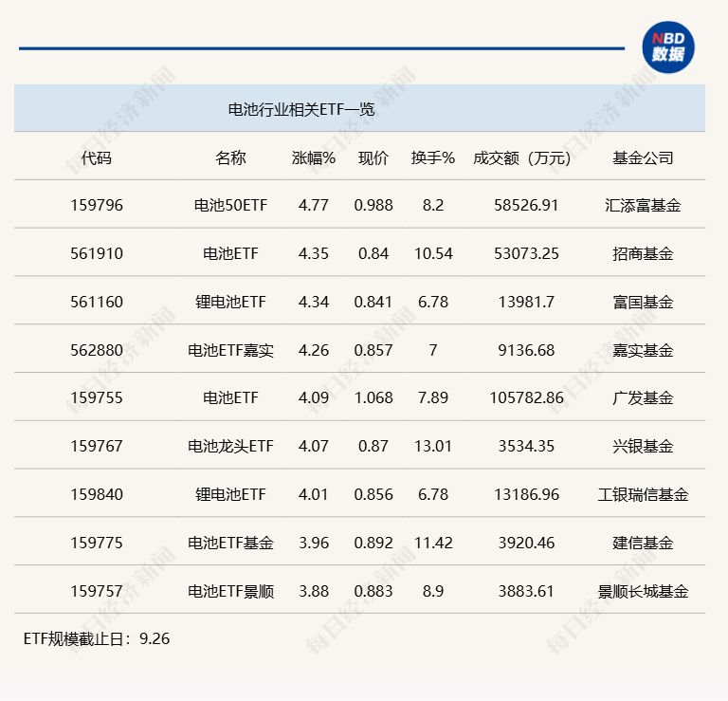Select the 涨幅% column header
The image size is (728, 701).
pyautogui.click(x=314, y=158)
